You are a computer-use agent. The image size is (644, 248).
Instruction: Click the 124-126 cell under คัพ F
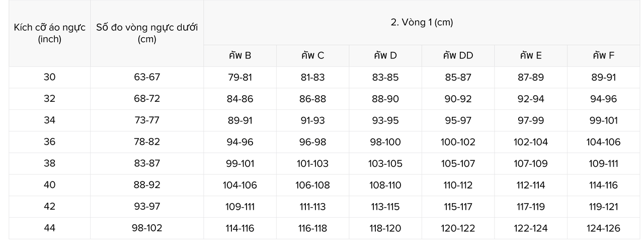coord(603,228)
